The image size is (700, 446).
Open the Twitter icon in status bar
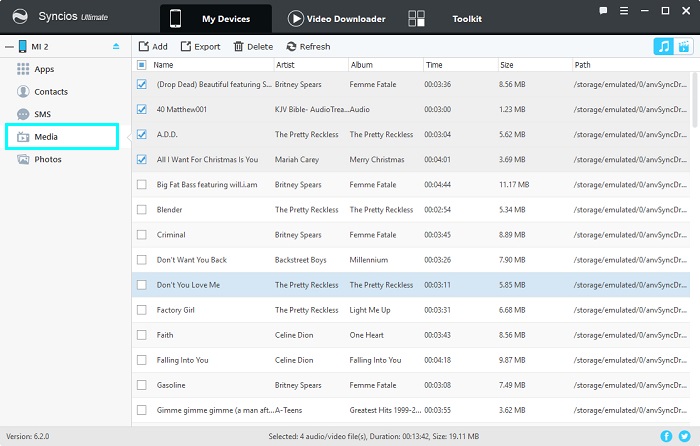684,436
